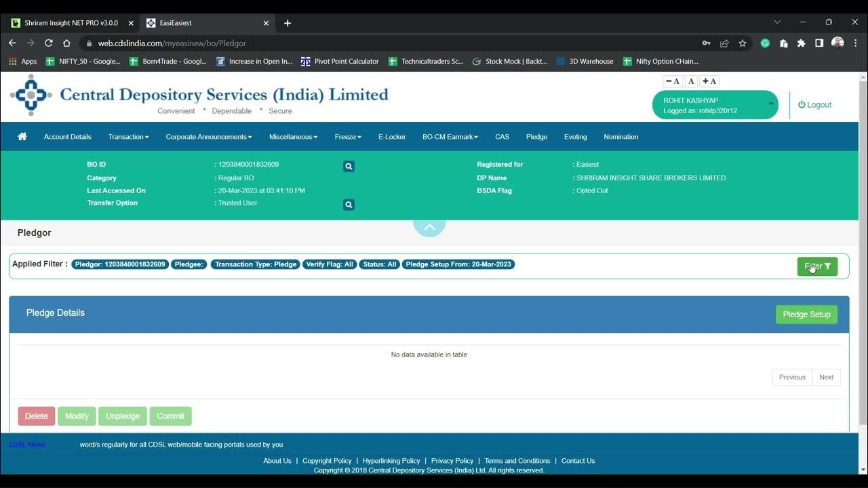
Task: Open the CAS menu item
Action: [502, 137]
